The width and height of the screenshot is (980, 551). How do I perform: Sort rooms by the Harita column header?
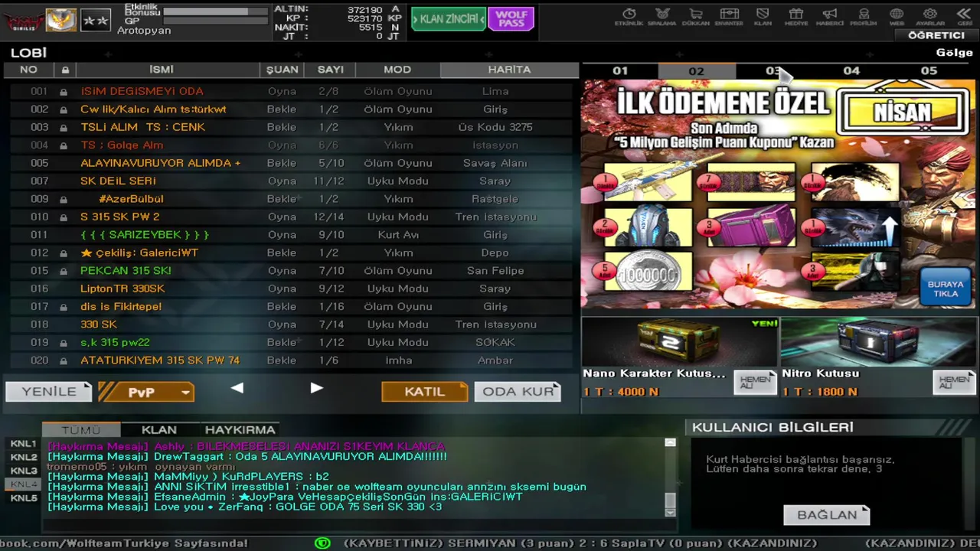(x=509, y=70)
